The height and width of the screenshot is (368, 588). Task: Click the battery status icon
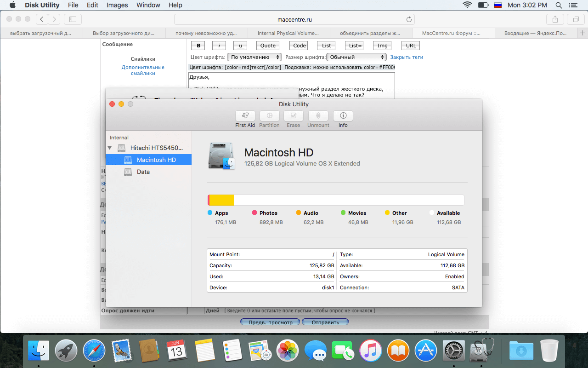[483, 5]
